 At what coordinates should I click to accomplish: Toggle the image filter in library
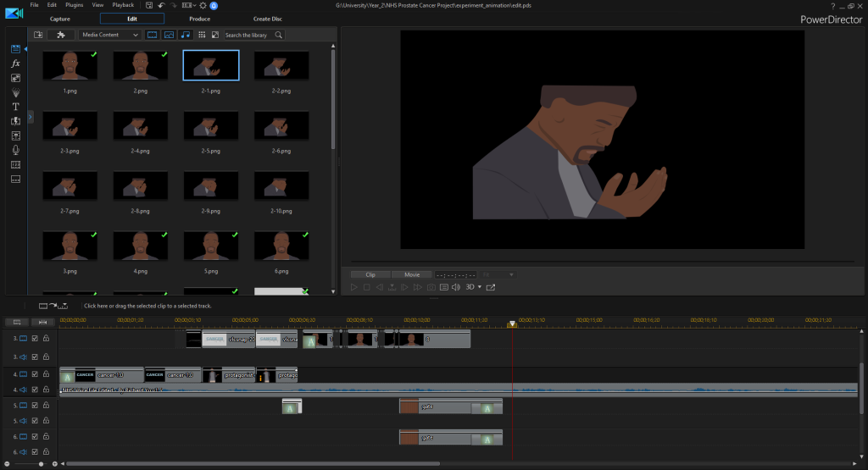point(169,35)
